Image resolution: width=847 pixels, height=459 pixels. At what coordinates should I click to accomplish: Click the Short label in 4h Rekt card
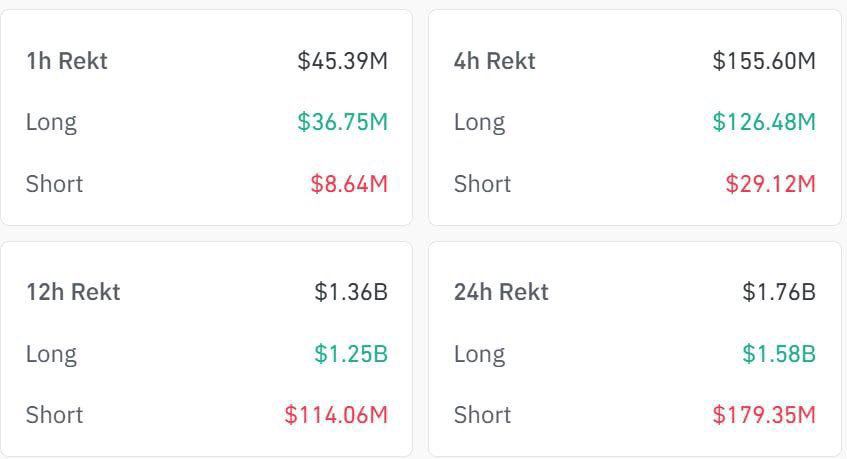tap(482, 184)
